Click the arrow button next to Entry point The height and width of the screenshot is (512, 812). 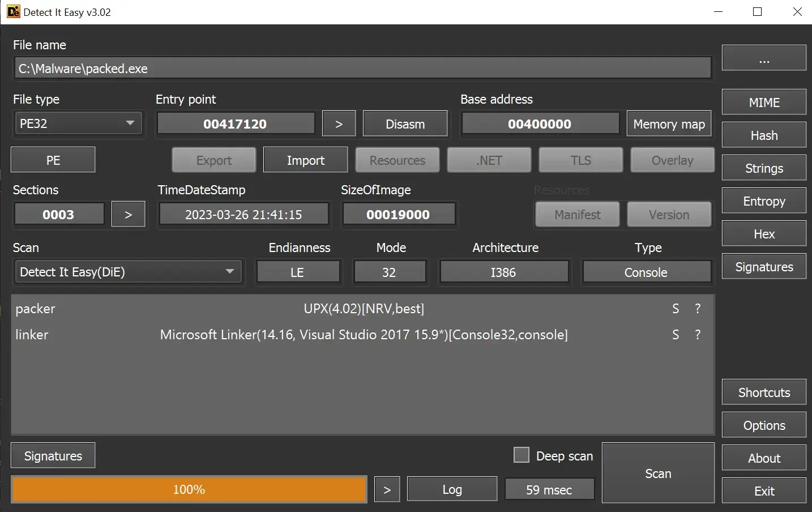pyautogui.click(x=339, y=124)
